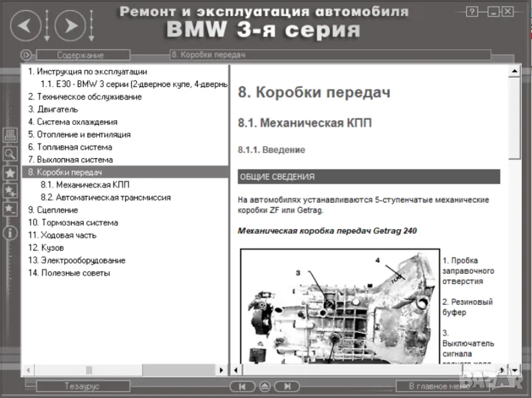Go to next page at bottom
Screen dimensions: 532x398
coord(286,386)
